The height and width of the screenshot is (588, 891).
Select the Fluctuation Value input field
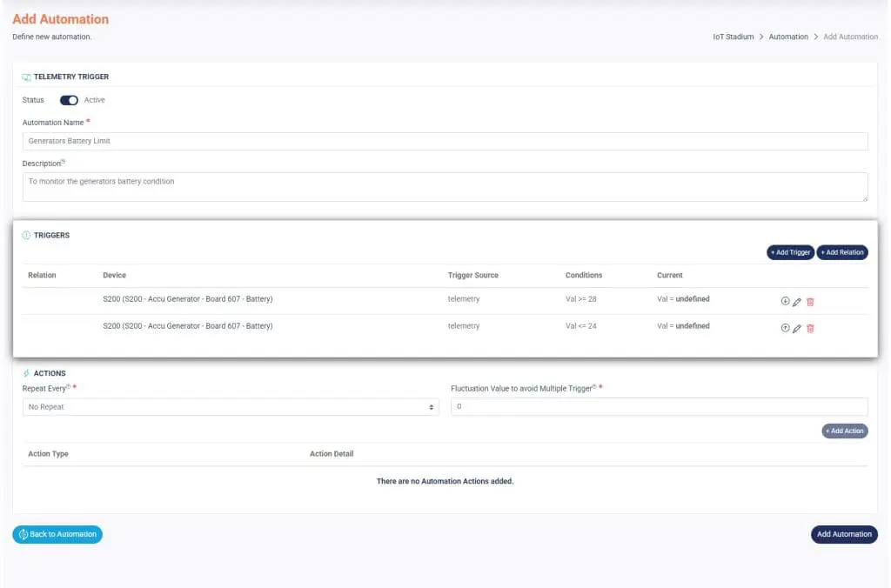(659, 407)
